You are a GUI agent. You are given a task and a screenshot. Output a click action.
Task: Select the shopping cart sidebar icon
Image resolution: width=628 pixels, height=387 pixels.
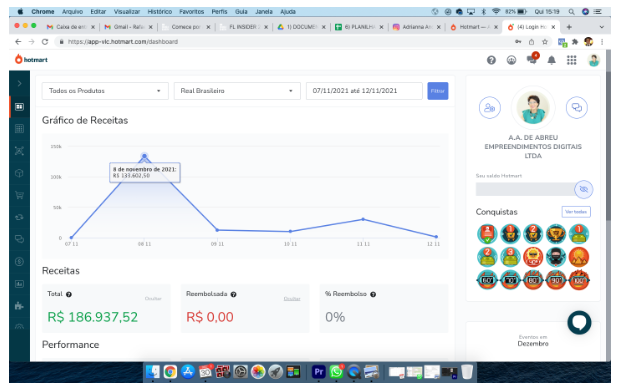coord(19,196)
